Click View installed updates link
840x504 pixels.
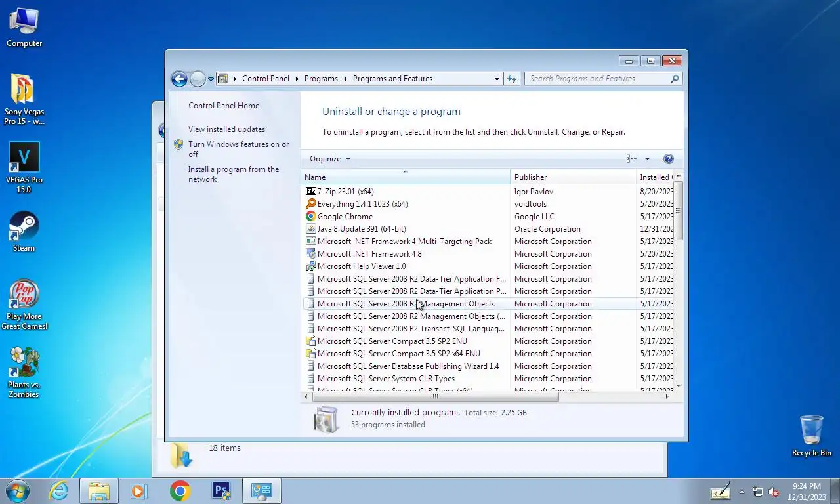pos(226,129)
